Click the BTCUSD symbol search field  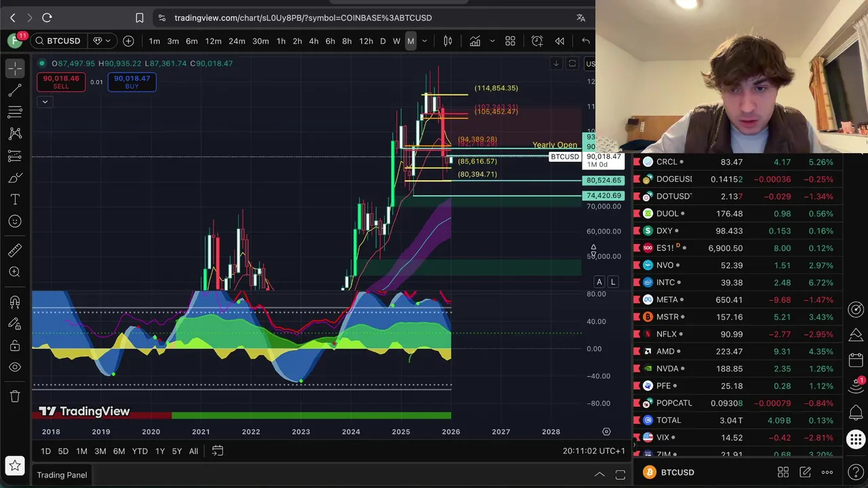58,41
